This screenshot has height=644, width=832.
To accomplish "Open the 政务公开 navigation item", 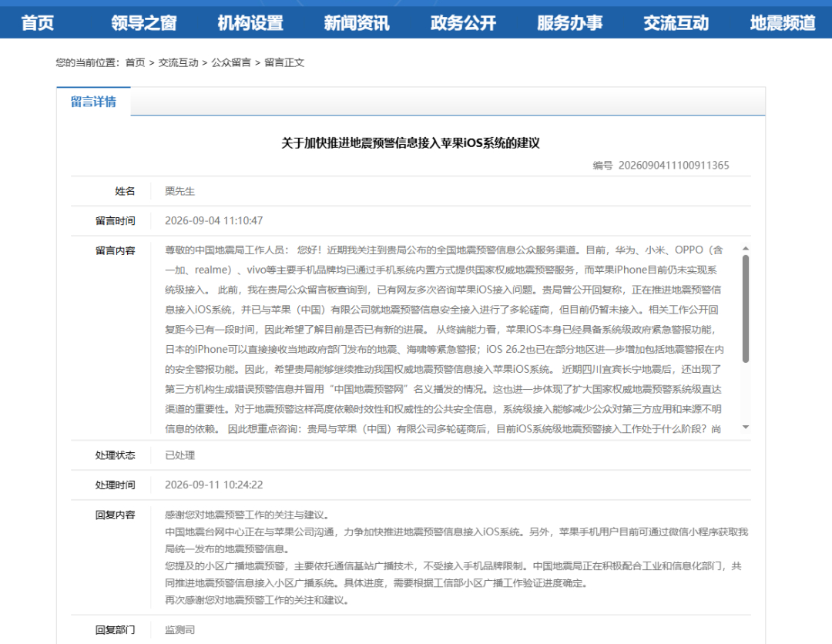I will tap(463, 23).
